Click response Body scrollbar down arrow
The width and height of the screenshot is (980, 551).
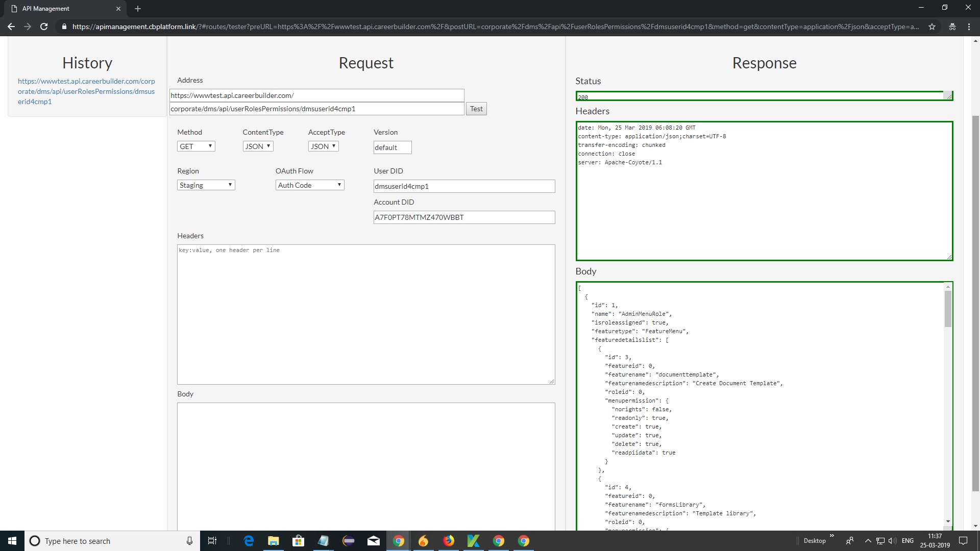coord(948,521)
